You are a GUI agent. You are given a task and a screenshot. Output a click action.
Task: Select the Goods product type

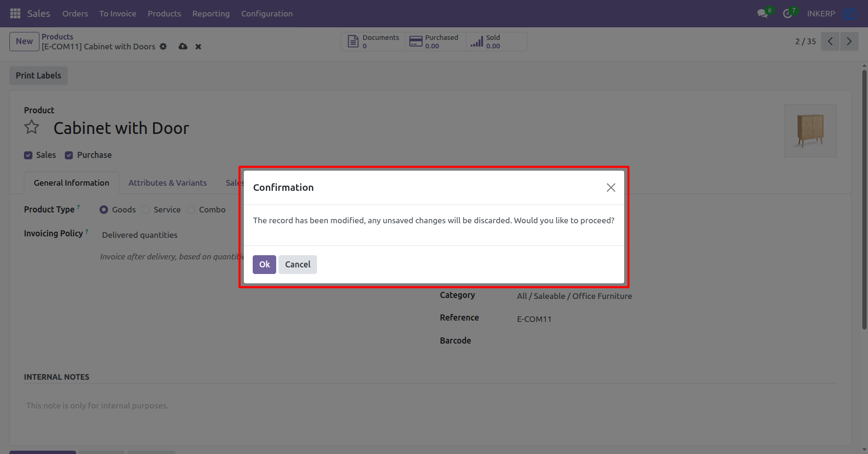point(104,210)
